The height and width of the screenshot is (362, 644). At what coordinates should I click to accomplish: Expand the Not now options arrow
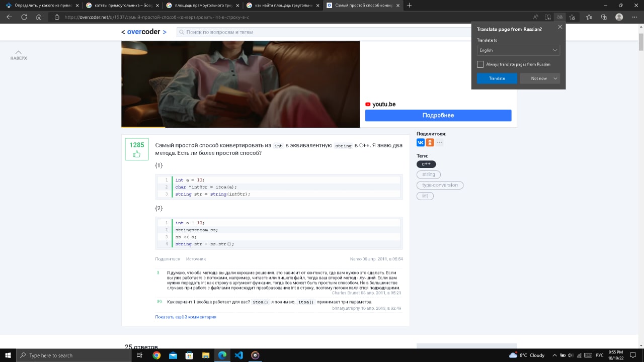click(x=555, y=78)
